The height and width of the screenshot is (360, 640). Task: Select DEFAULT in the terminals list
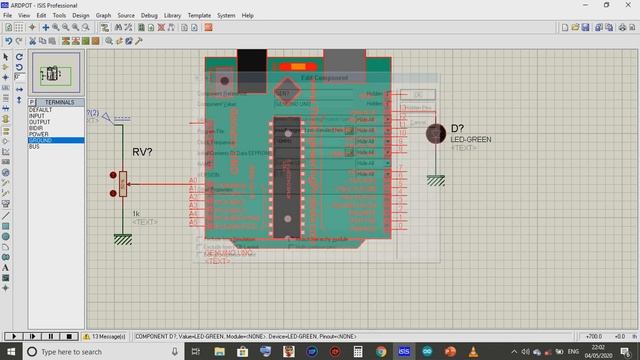point(56,110)
